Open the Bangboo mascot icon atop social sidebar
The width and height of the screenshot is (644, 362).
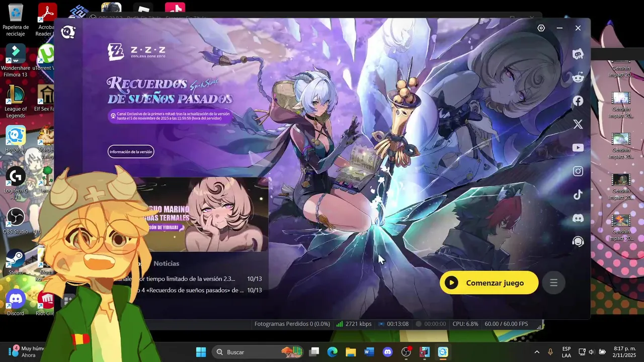(578, 54)
